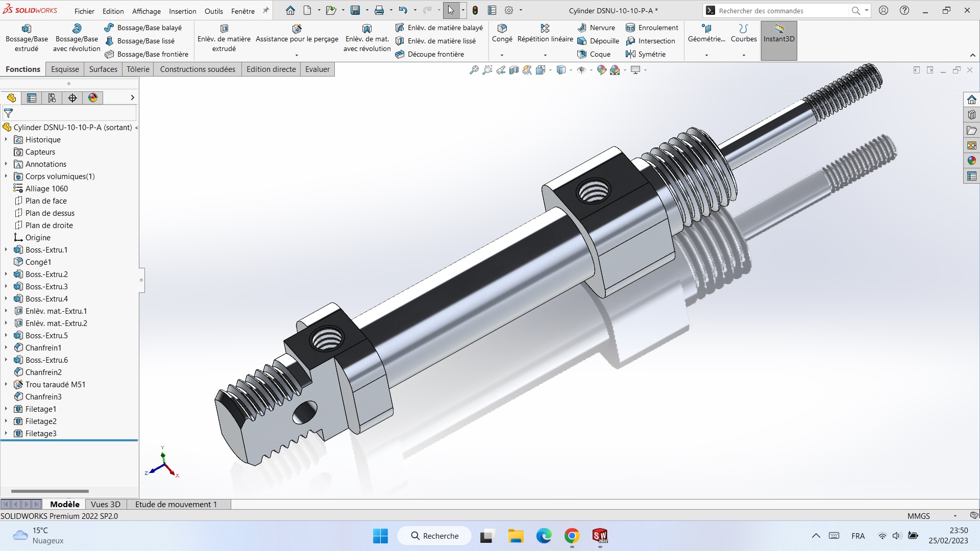Switch to Esquisse tab

tap(65, 69)
